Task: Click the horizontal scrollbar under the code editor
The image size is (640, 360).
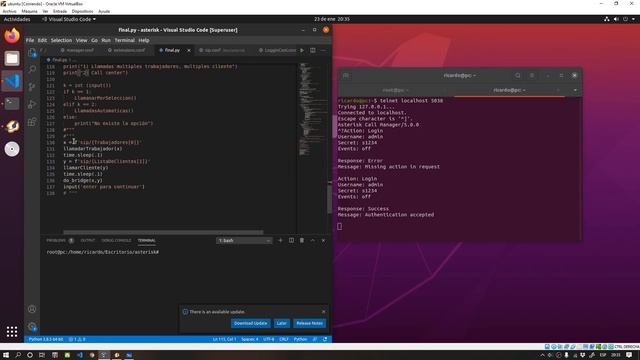Action: click(163, 232)
